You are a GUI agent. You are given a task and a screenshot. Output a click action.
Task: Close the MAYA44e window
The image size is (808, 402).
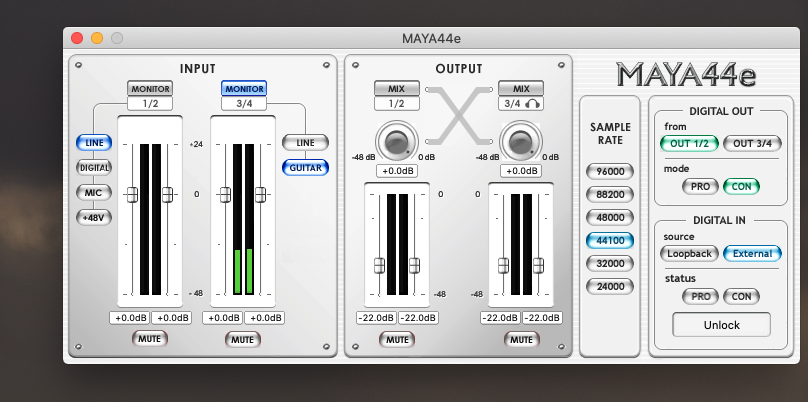coord(77,38)
